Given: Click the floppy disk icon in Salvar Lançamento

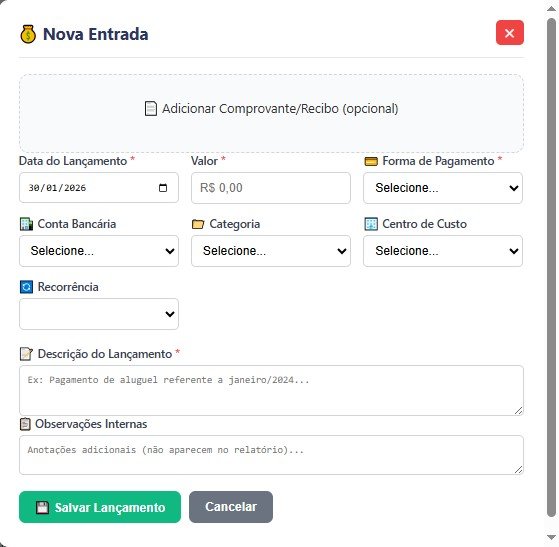Looking at the screenshot, I should coord(42,507).
